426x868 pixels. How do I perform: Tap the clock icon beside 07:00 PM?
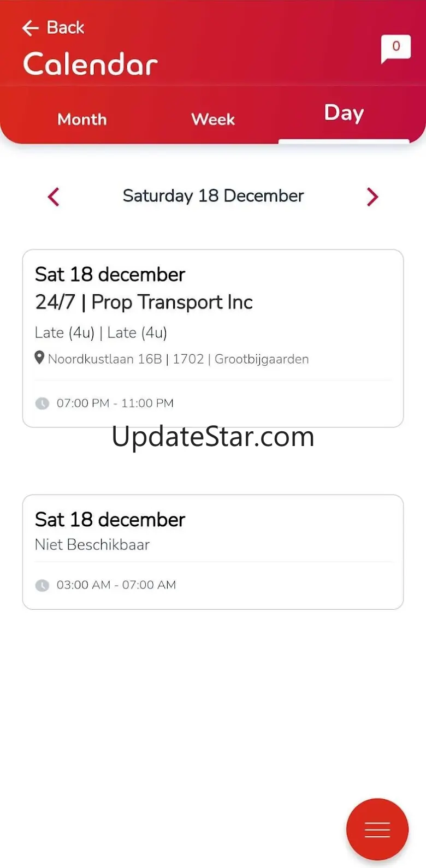(x=42, y=403)
